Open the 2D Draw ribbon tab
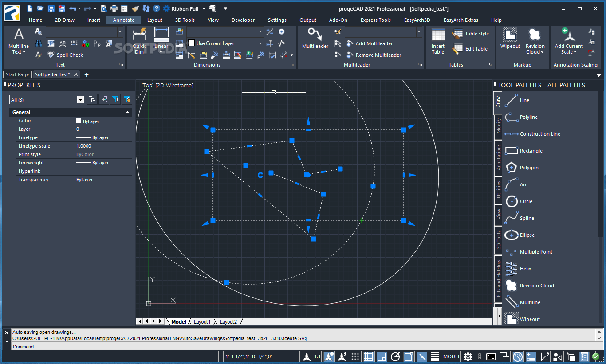This screenshot has width=606, height=364. [x=65, y=20]
